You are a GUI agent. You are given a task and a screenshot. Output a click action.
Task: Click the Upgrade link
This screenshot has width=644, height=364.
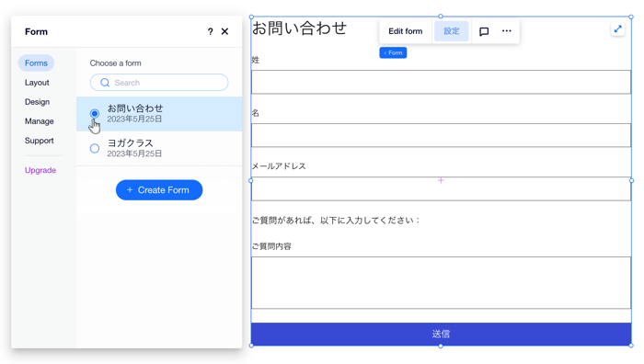40,170
